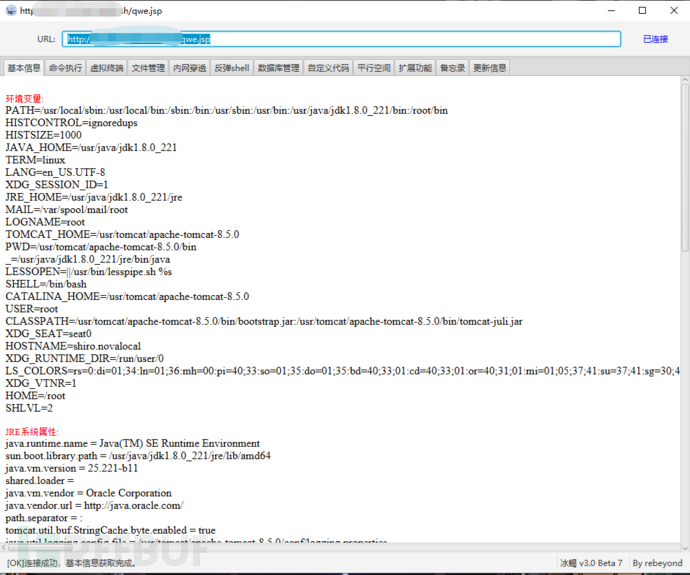This screenshot has width=690, height=575.
Task: Click the LOGNAME=root line
Action: point(45,222)
